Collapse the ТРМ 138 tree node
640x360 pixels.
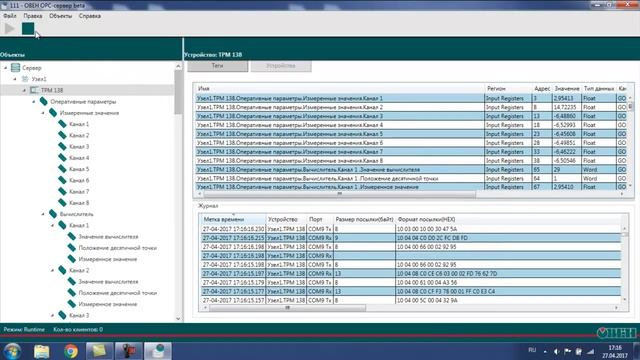coord(24,90)
